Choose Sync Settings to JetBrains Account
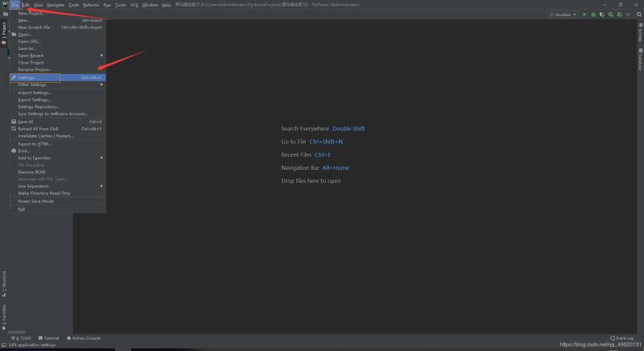The height and width of the screenshot is (351, 644). pos(57,114)
